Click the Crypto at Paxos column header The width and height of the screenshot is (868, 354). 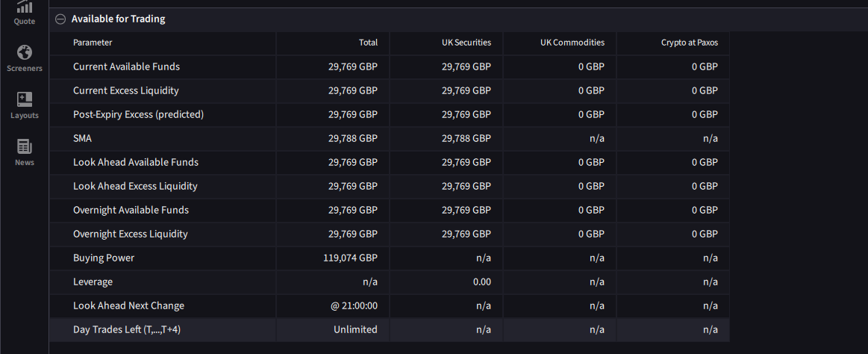(x=689, y=43)
